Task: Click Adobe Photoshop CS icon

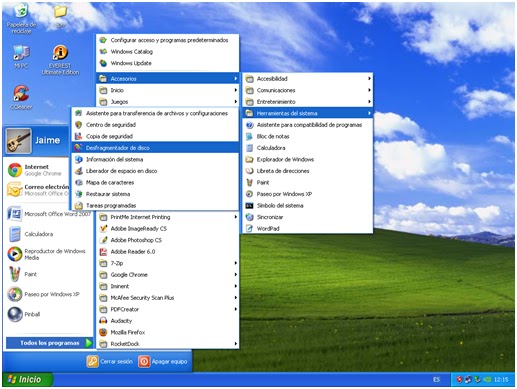Action: 103,240
